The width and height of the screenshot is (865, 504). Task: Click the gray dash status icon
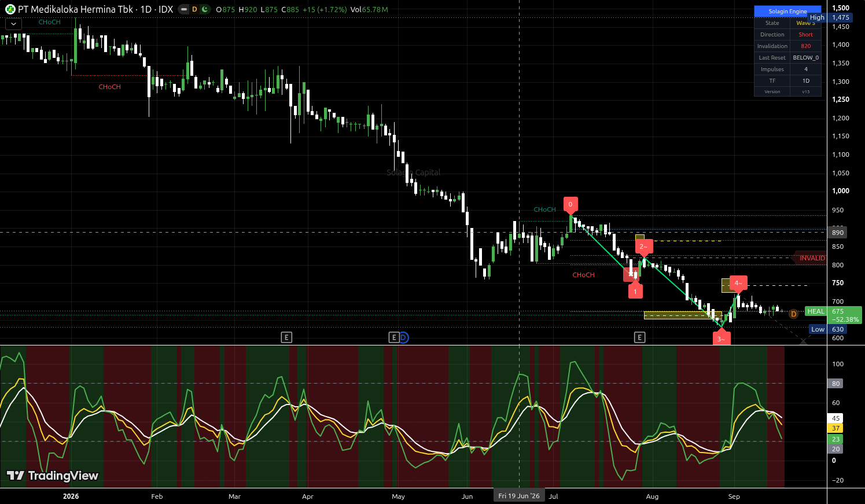184,9
